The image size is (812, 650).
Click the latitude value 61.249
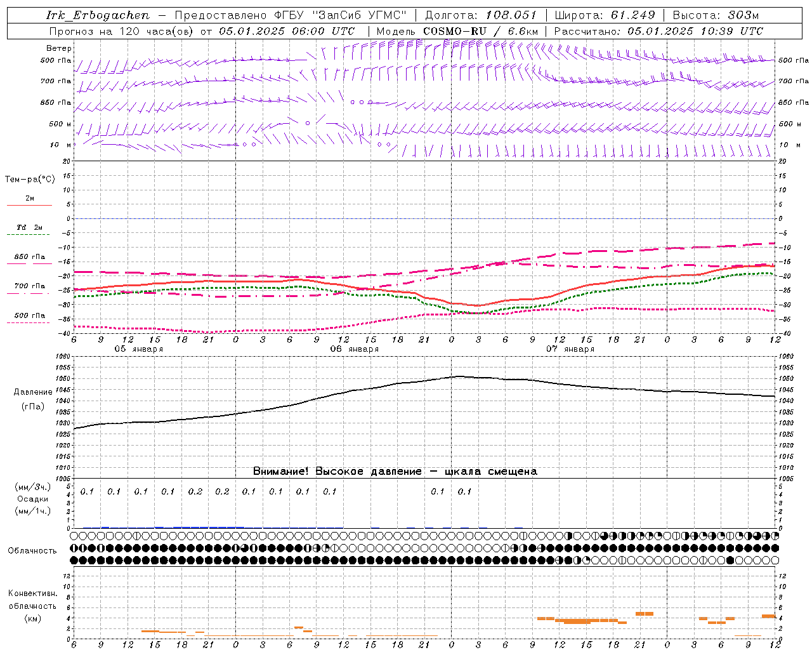tap(632, 15)
